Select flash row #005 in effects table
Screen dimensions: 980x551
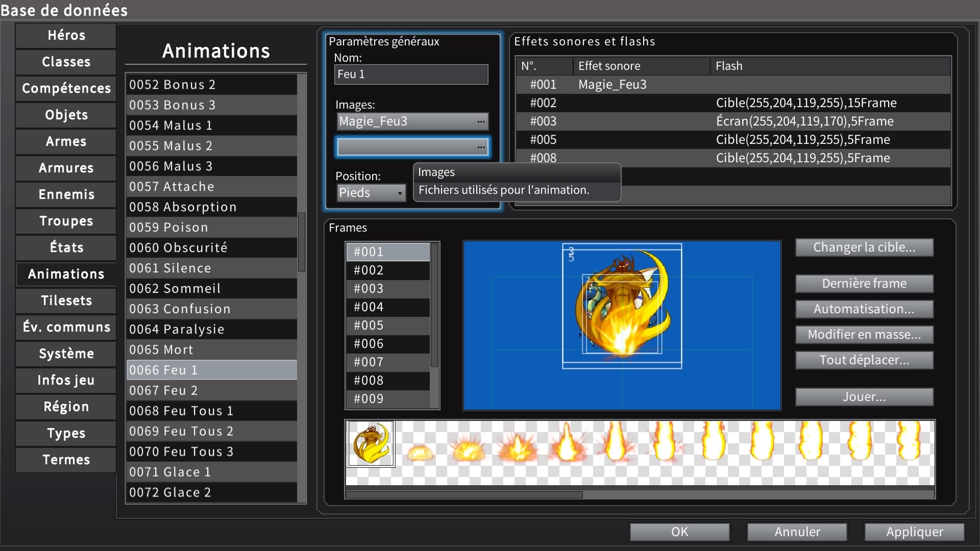(x=733, y=140)
